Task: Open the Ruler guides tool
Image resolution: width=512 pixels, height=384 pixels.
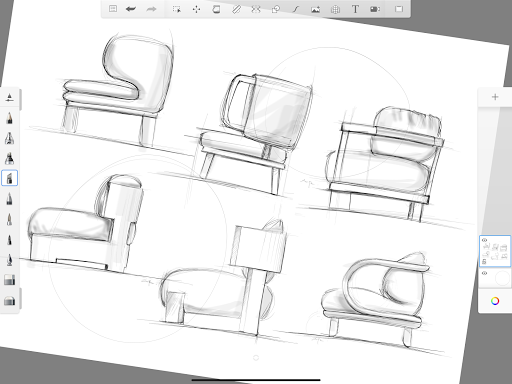Action: point(236,9)
